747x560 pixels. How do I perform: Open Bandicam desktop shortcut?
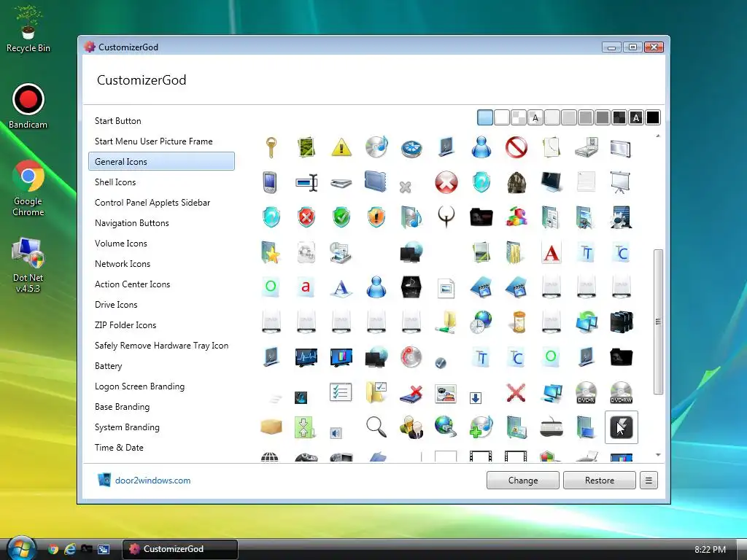[28, 106]
